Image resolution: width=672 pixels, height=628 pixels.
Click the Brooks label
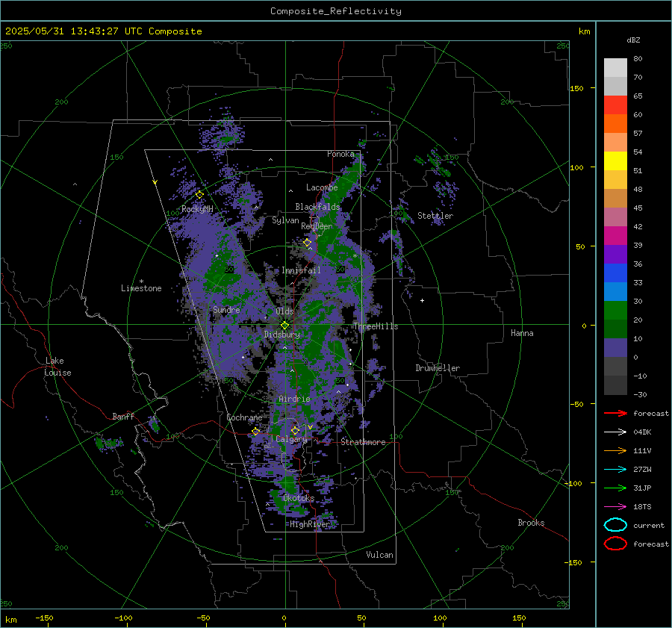531,523
